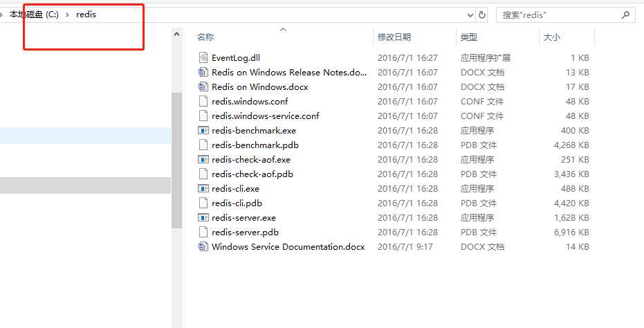
Task: Click the application icon of redis-cli.exe
Action: 203,189
